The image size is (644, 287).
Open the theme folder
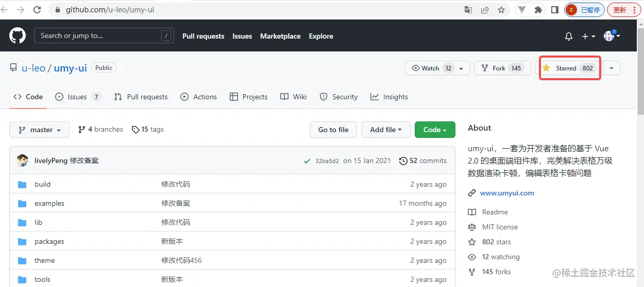44,260
